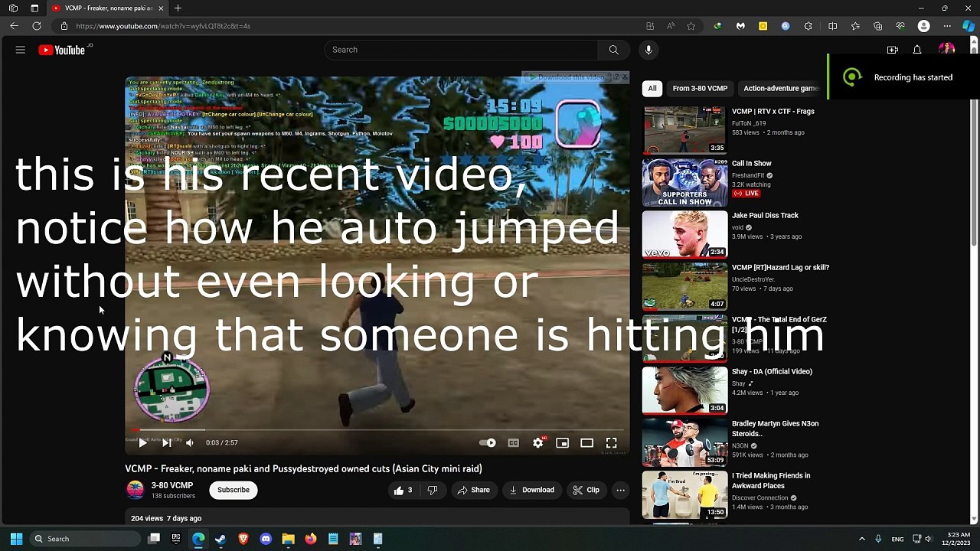
Task: Click Download this video overlay button
Action: tap(568, 77)
